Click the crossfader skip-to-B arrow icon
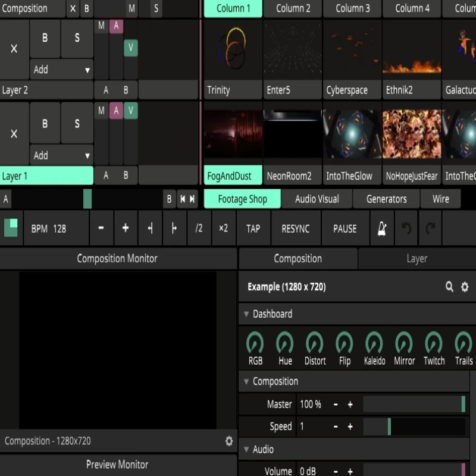This screenshot has width=476, height=476. coord(192,199)
